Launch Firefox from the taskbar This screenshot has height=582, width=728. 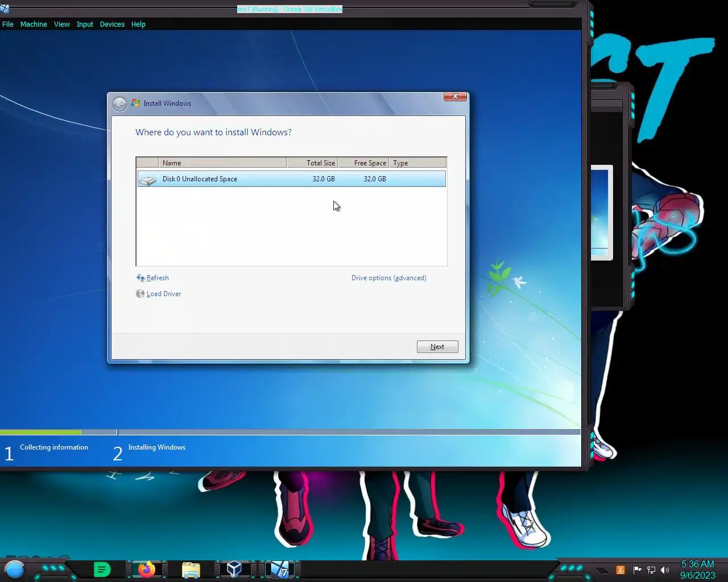[x=147, y=569]
